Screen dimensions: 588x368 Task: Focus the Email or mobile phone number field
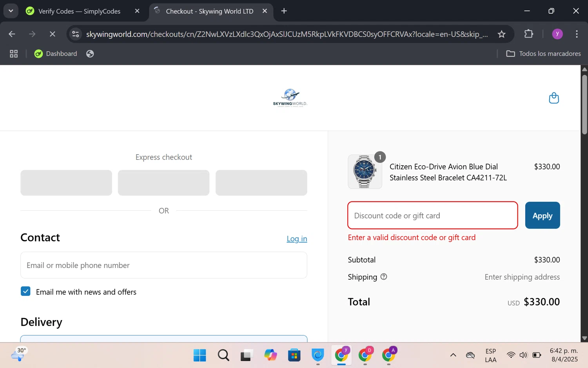[164, 265]
